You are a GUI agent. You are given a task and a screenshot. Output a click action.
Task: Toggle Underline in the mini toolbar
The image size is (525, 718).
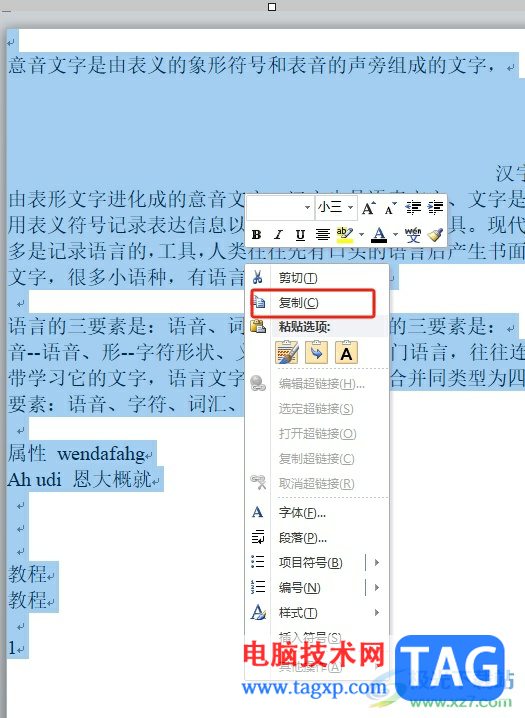pyautogui.click(x=300, y=235)
